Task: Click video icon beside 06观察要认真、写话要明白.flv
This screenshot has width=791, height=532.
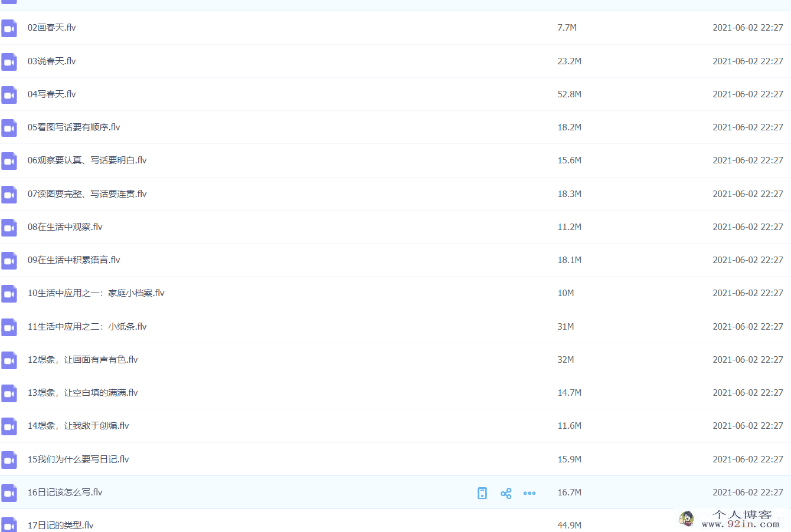Action: pyautogui.click(x=9, y=161)
